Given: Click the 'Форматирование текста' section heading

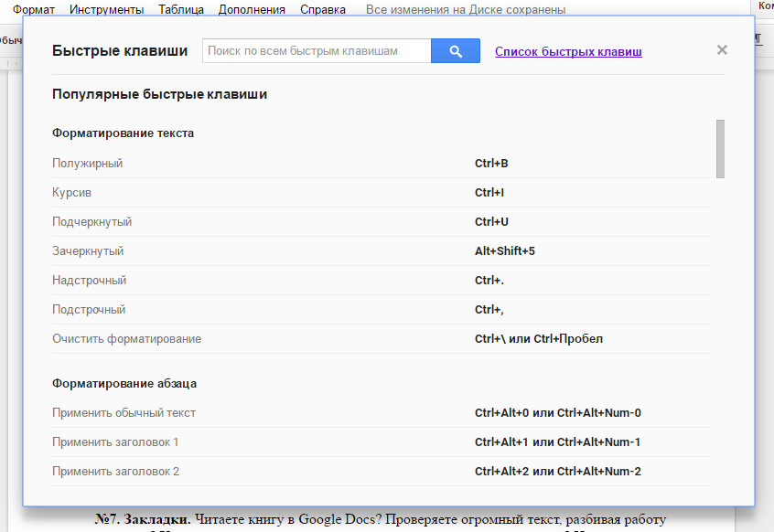Looking at the screenshot, I should pos(123,133).
